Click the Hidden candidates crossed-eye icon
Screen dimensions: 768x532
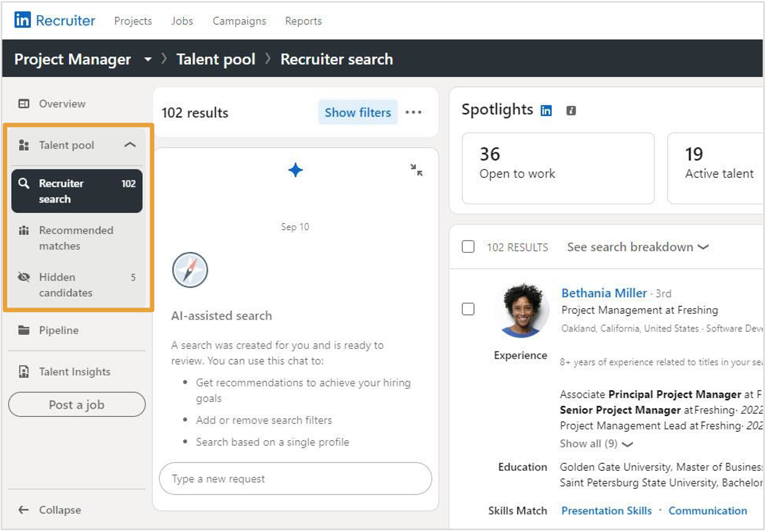[x=23, y=277]
